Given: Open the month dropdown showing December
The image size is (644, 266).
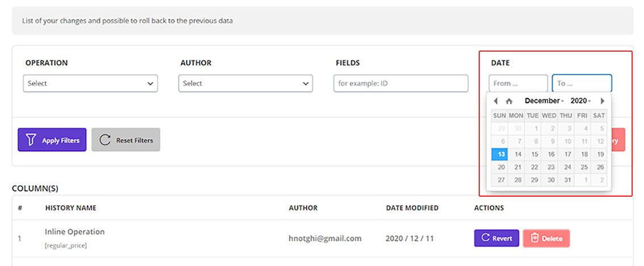Looking at the screenshot, I should (544, 101).
